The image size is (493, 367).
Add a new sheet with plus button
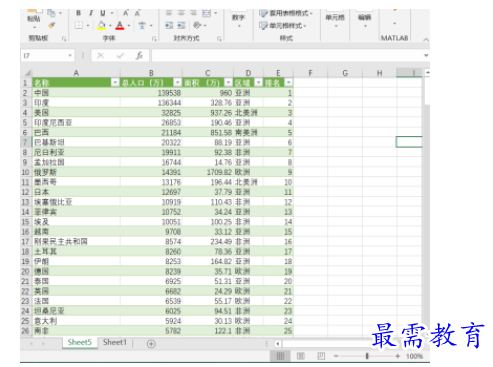click(151, 344)
